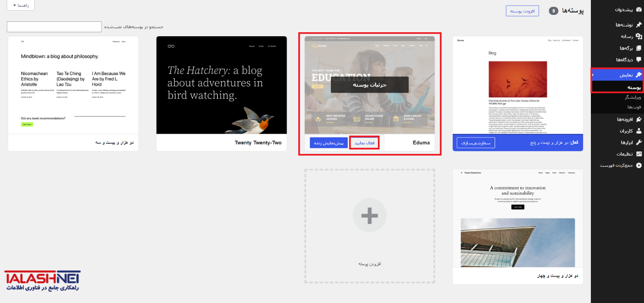Open the نمایش menu item

coord(617,75)
